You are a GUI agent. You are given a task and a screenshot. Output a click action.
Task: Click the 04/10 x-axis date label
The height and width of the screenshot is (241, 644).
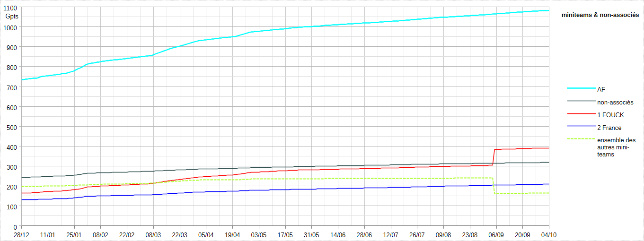click(548, 234)
